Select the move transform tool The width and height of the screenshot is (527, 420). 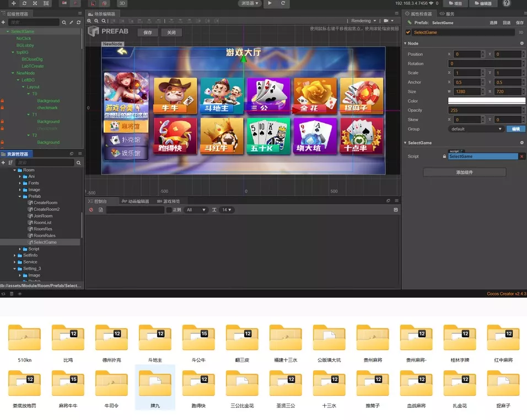click(14, 3)
